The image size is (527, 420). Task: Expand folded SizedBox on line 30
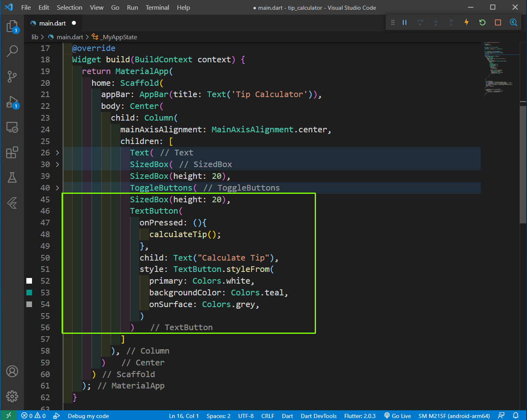point(57,164)
